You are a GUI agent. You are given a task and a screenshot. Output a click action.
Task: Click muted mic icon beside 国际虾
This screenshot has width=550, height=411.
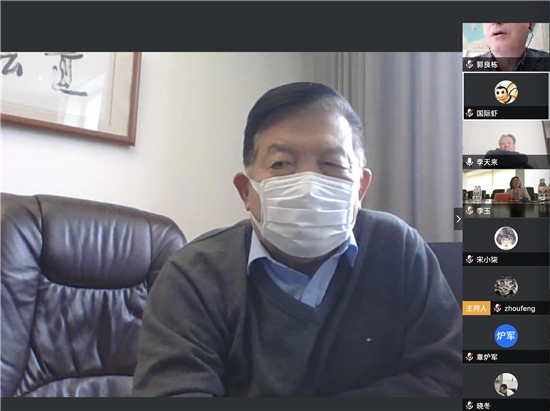point(469,113)
